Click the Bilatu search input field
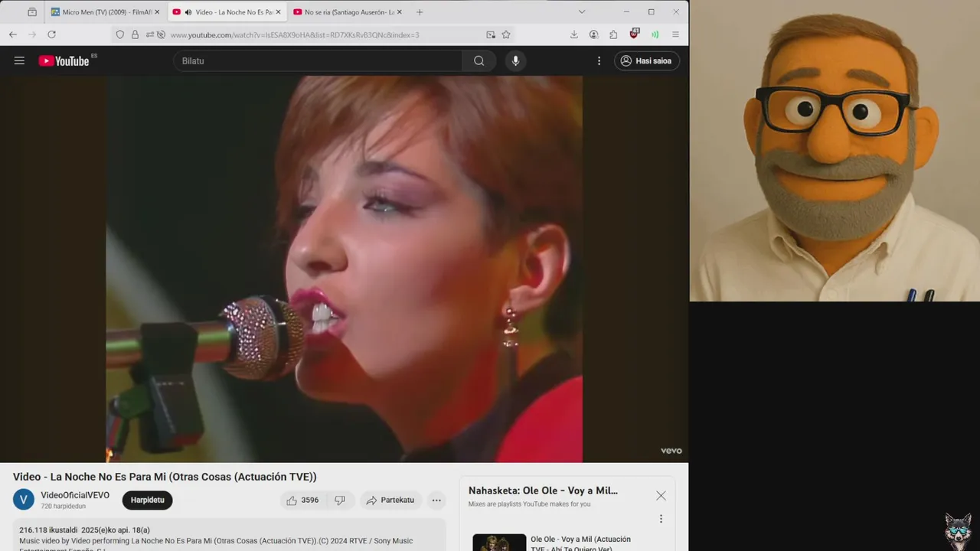 coord(318,60)
